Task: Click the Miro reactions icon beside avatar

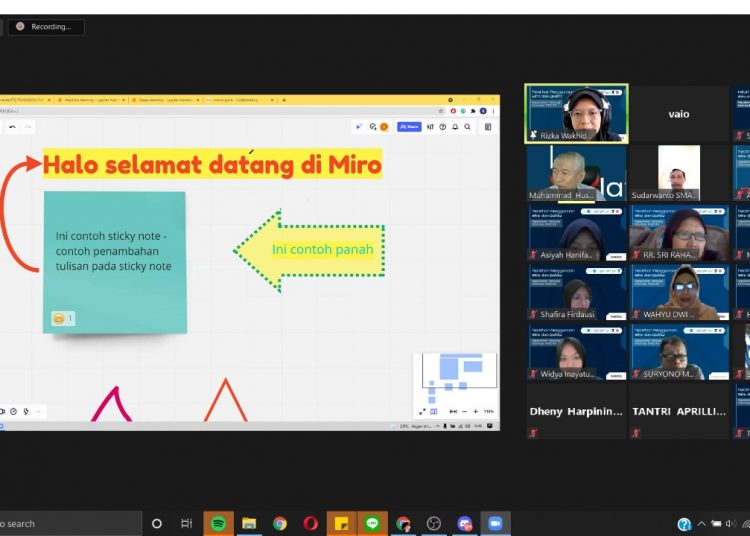Action: click(x=373, y=127)
